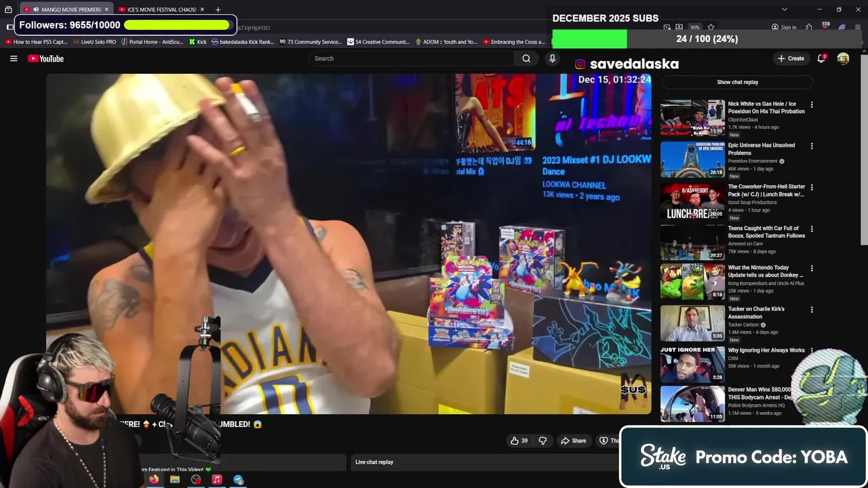Open options for Nick White vs Gas Hole video

[812, 104]
